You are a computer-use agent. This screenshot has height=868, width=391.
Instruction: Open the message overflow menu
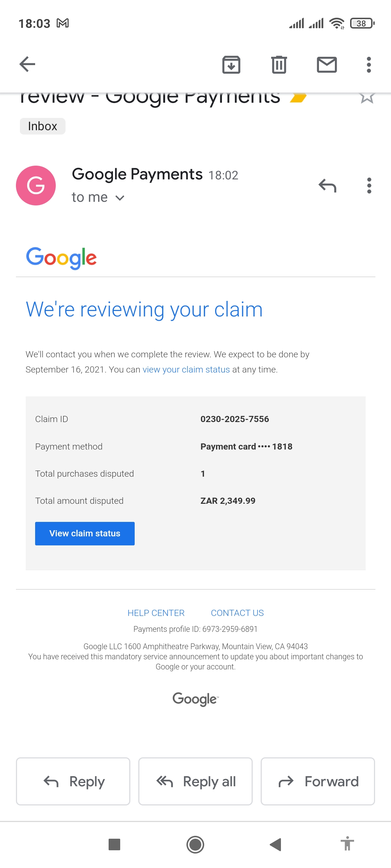pos(369,186)
